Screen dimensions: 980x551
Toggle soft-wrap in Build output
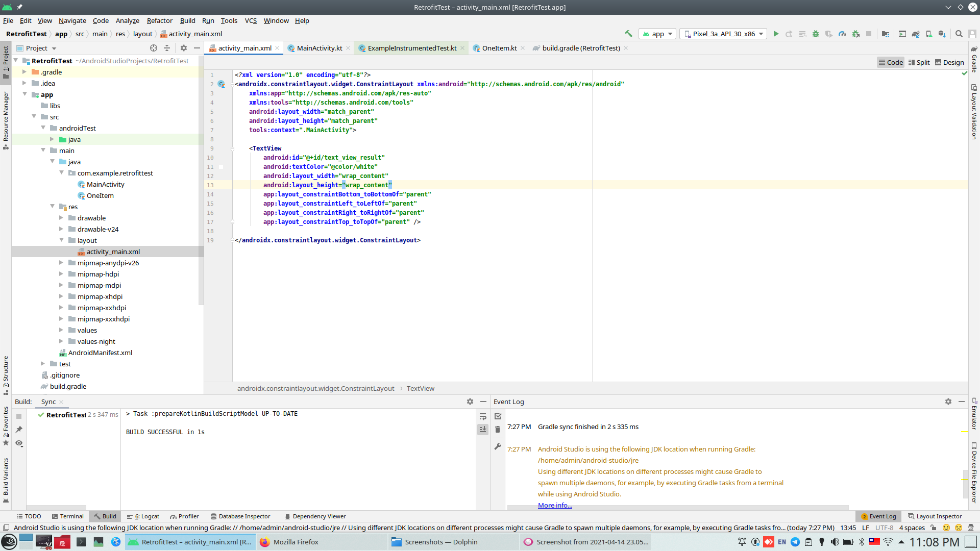[483, 417]
